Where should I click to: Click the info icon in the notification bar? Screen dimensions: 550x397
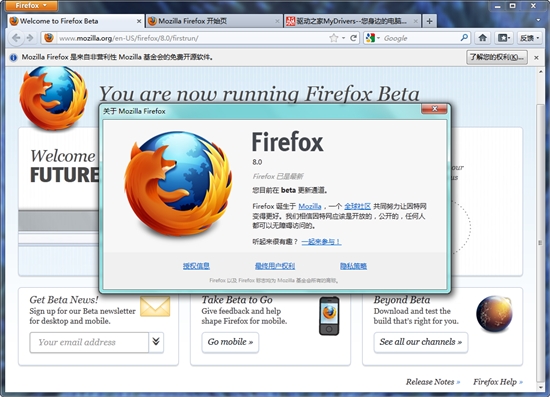(13, 58)
